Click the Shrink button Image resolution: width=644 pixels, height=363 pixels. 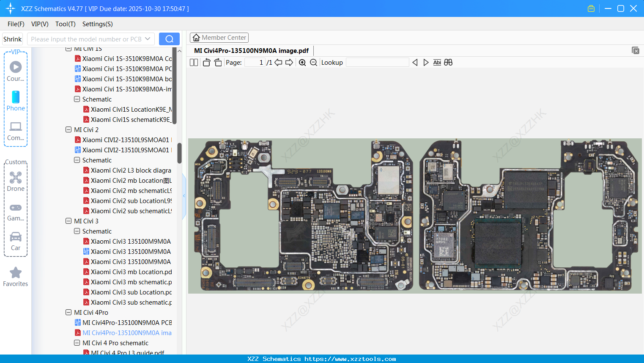(12, 38)
